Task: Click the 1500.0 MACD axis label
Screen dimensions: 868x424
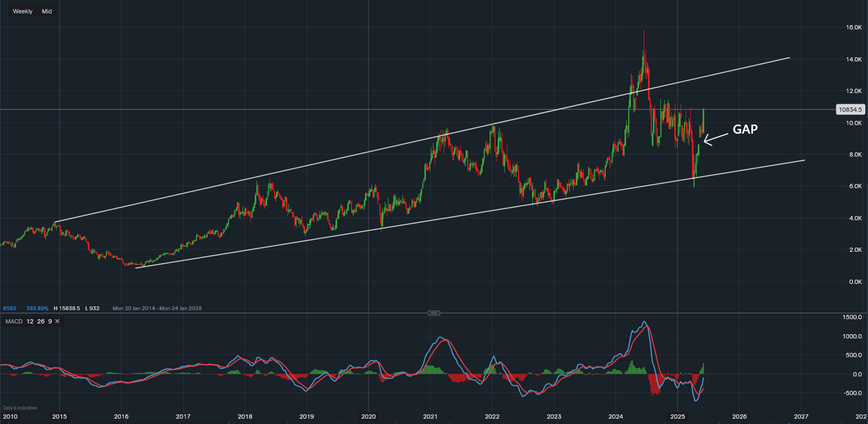Action: click(852, 317)
